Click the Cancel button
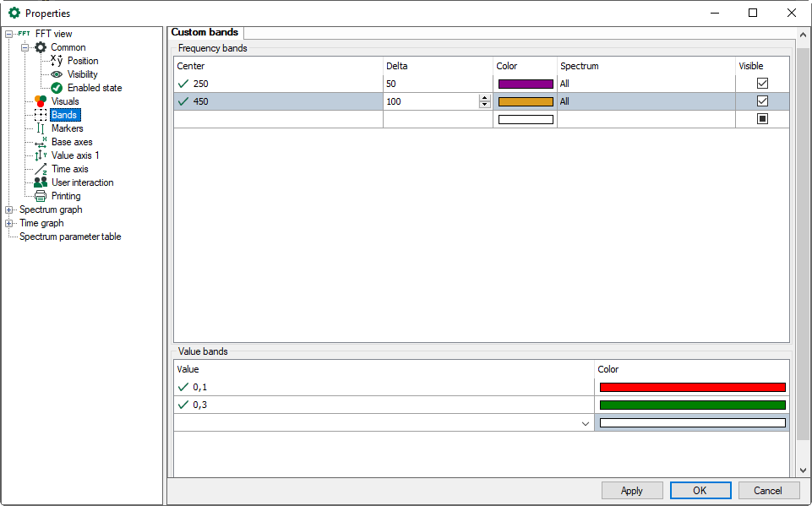 768,491
